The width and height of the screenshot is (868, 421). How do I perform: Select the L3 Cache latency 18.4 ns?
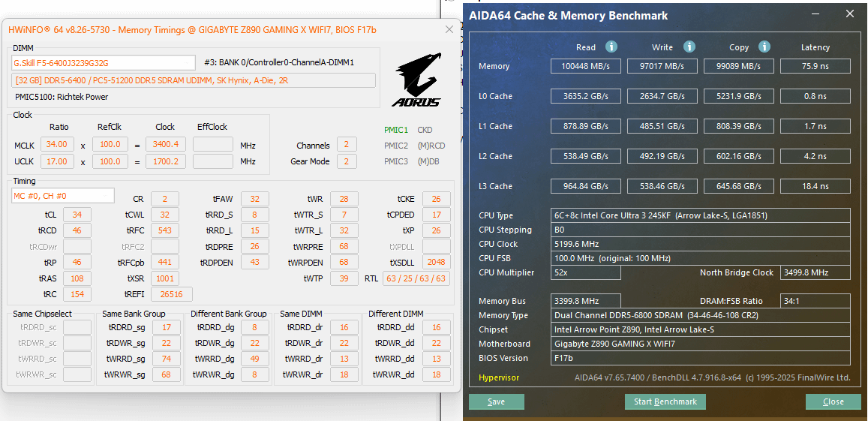815,186
